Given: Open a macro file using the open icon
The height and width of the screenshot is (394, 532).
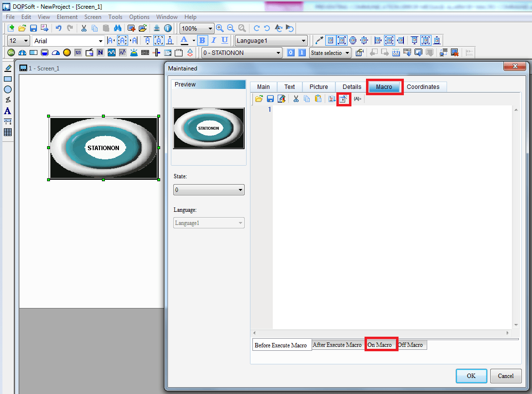Looking at the screenshot, I should 259,99.
